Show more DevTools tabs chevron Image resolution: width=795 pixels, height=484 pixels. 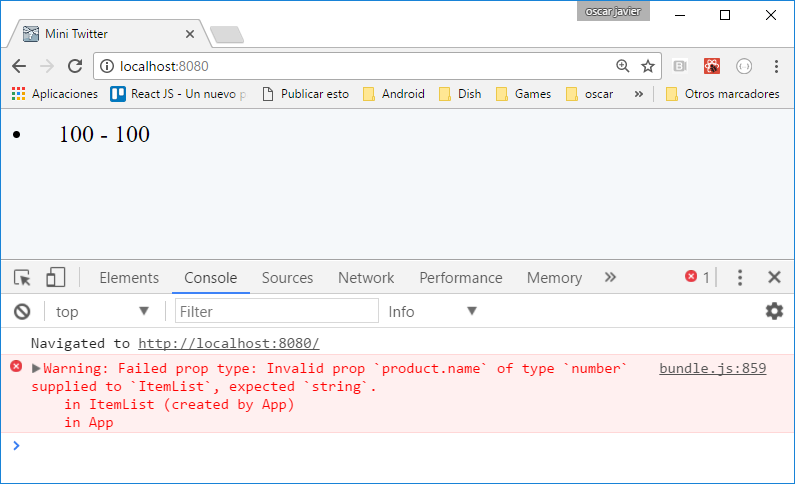tap(610, 277)
